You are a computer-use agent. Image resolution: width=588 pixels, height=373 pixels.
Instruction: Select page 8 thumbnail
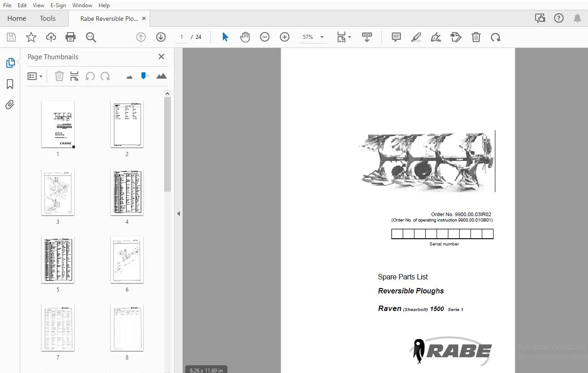(127, 328)
